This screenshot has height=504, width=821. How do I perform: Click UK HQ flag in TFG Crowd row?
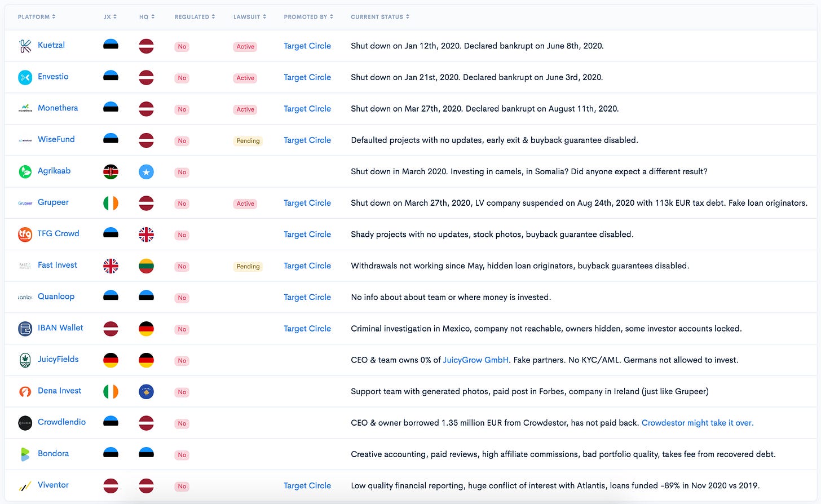[x=146, y=235]
